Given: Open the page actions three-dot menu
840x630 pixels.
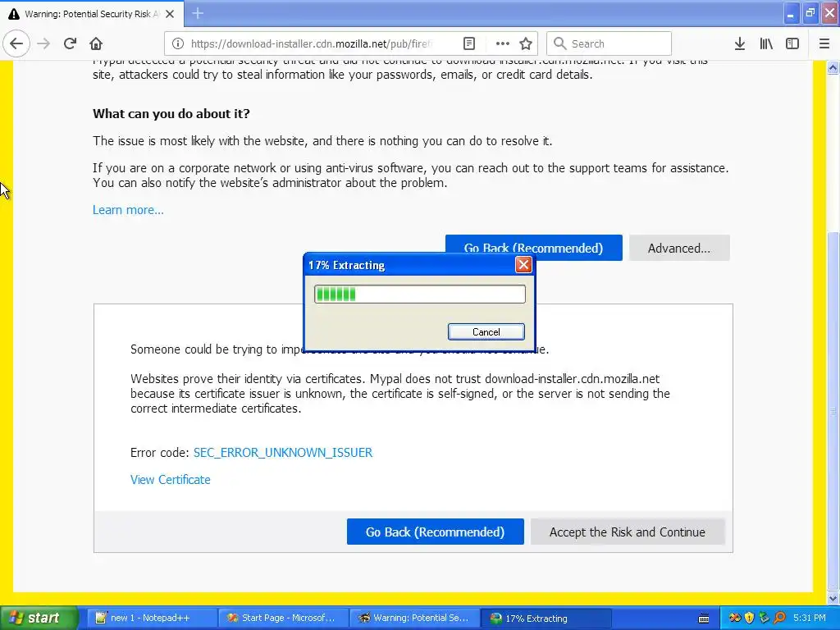Looking at the screenshot, I should [x=503, y=43].
